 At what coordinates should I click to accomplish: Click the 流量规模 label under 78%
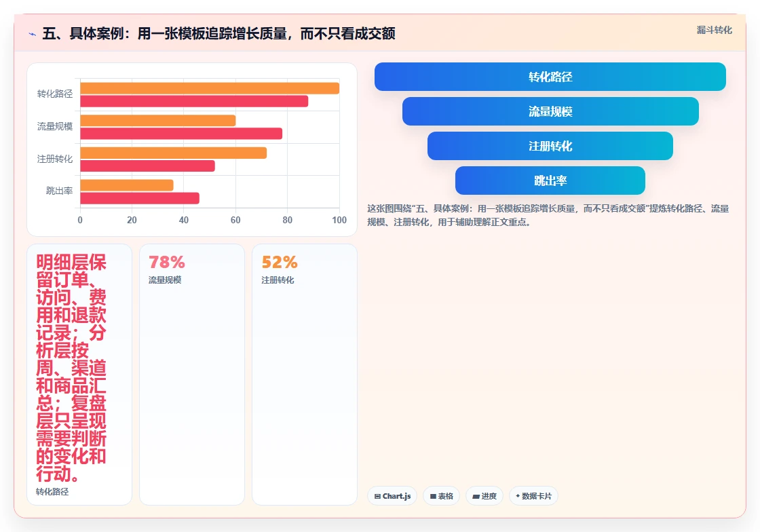[x=165, y=280]
